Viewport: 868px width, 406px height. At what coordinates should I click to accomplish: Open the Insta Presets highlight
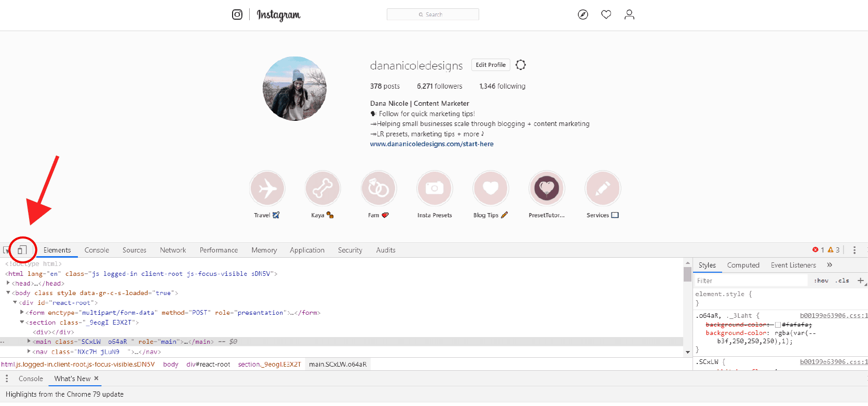[435, 188]
